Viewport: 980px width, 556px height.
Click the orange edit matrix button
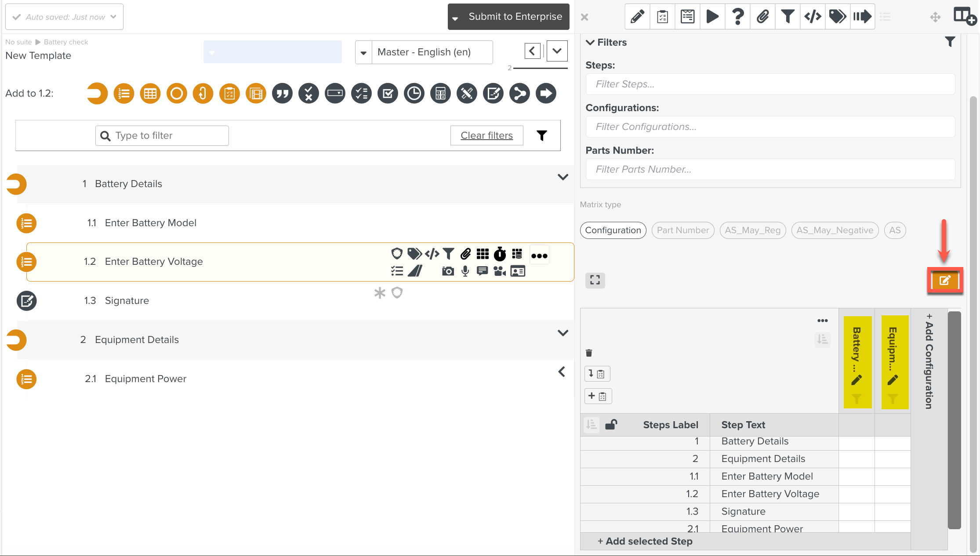[945, 280]
